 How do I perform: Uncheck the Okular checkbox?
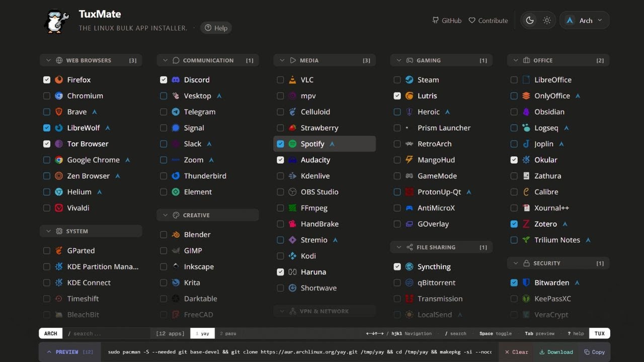coord(514,160)
